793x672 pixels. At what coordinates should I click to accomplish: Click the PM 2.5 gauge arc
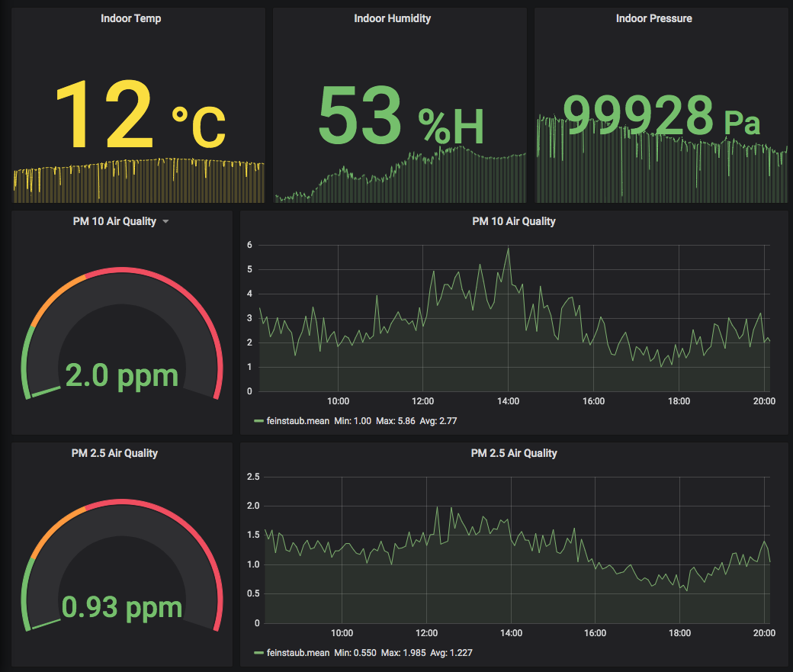(122, 566)
